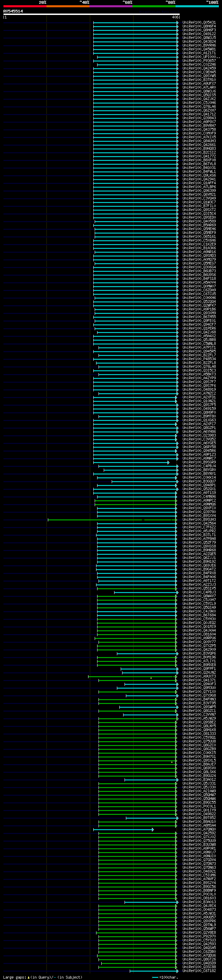Screen dimensions: 222x980
Task: Click hit label UniRef100_C7F6Z2
Action: pyautogui.click(x=199, y=527)
